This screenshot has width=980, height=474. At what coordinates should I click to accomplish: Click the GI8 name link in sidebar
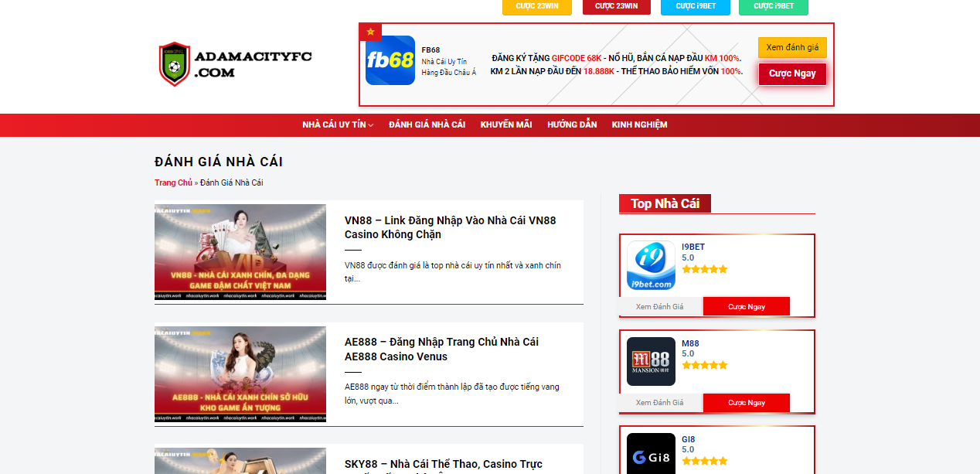(x=688, y=439)
